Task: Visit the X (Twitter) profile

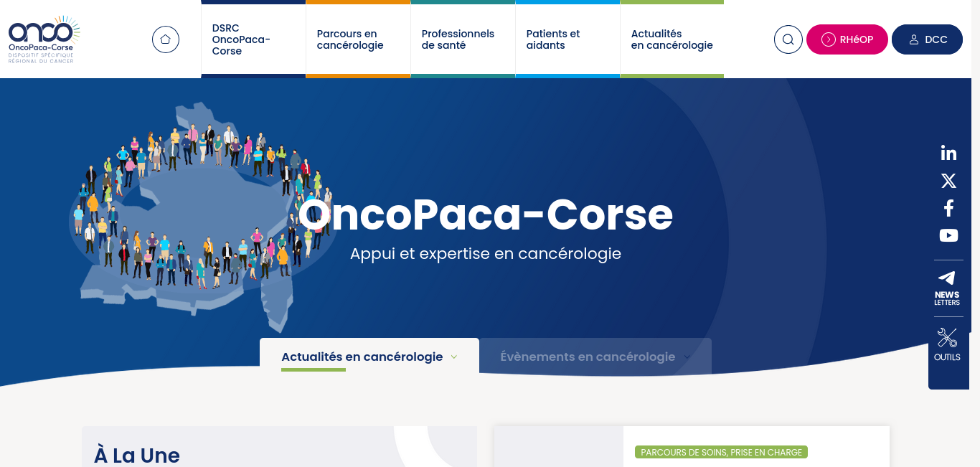Action: click(948, 181)
